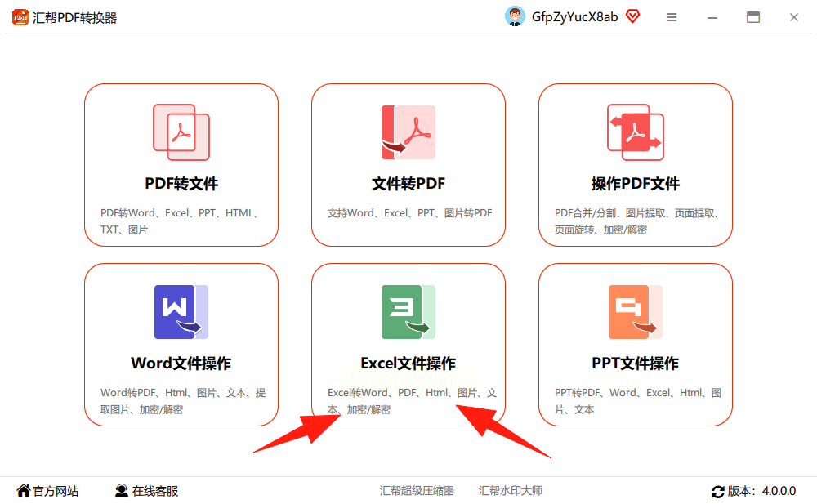Click the 操作PDF文件 swap-arrows icon
The image size is (817, 504).
point(636,132)
